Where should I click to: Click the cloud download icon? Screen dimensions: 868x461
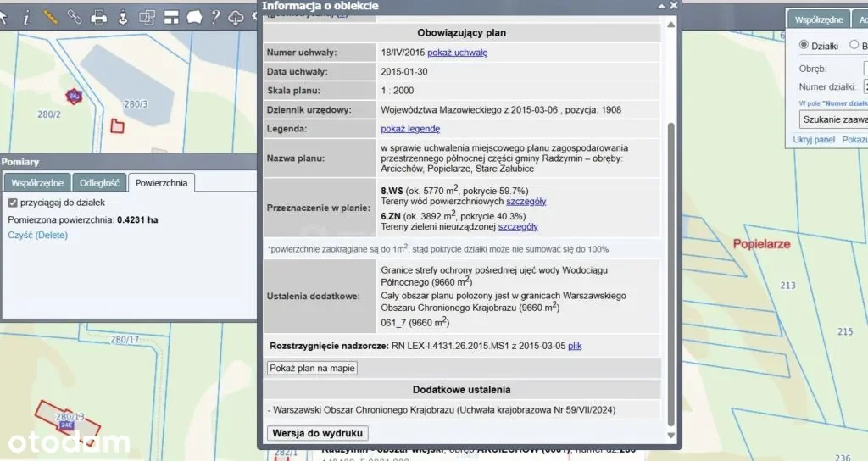pyautogui.click(x=236, y=17)
